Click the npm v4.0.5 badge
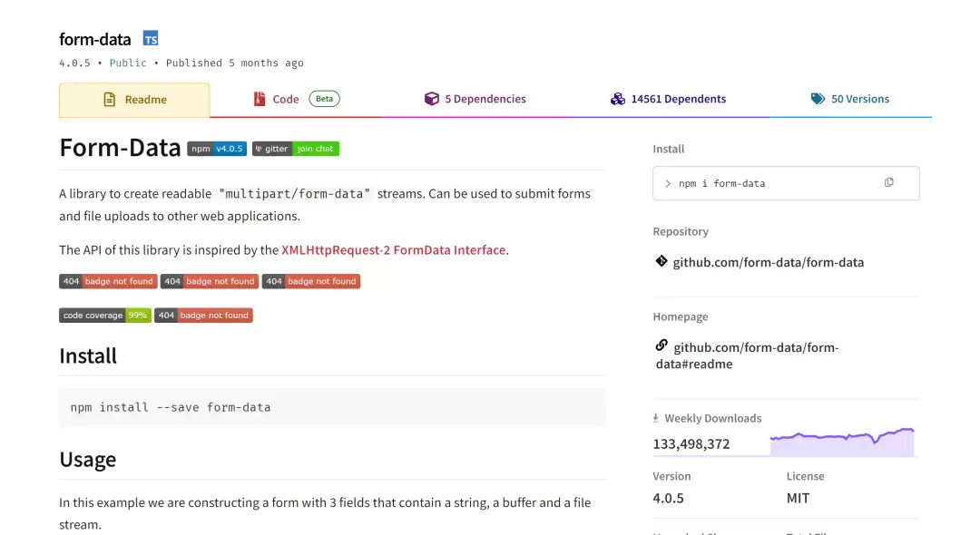 [217, 149]
